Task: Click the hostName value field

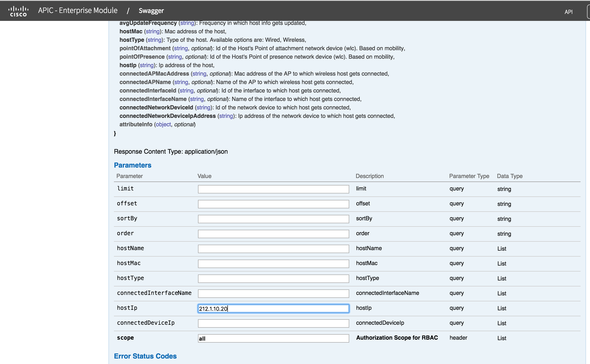Action: click(x=273, y=249)
